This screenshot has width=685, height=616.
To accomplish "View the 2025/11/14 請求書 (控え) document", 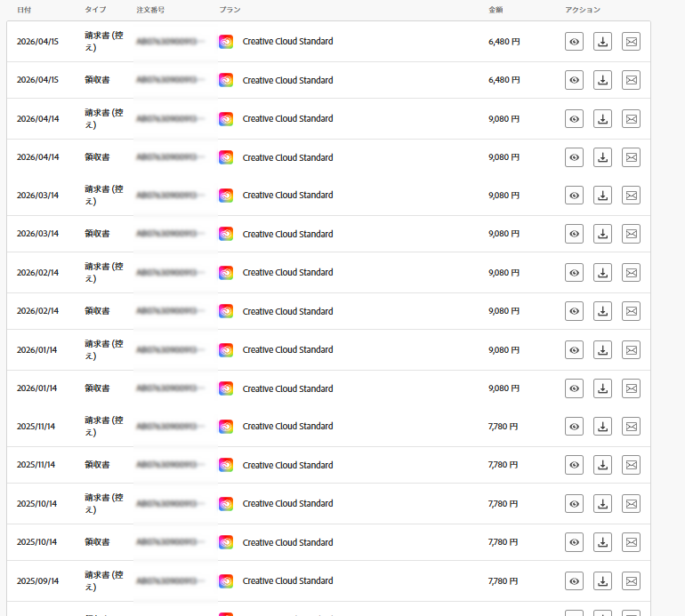I will (574, 426).
